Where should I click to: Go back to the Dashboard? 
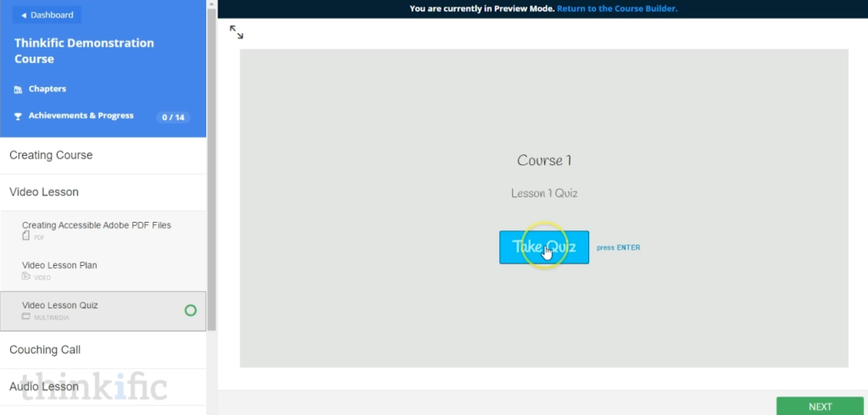[x=47, y=15]
